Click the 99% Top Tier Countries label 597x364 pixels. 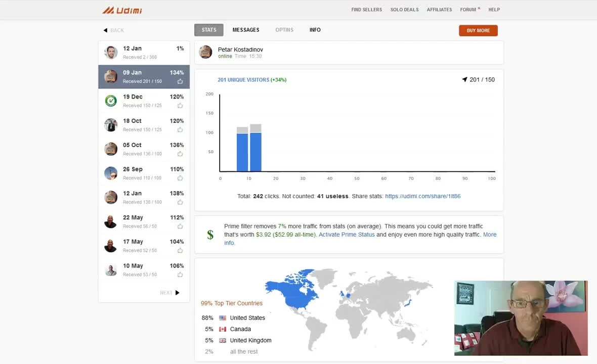[232, 303]
